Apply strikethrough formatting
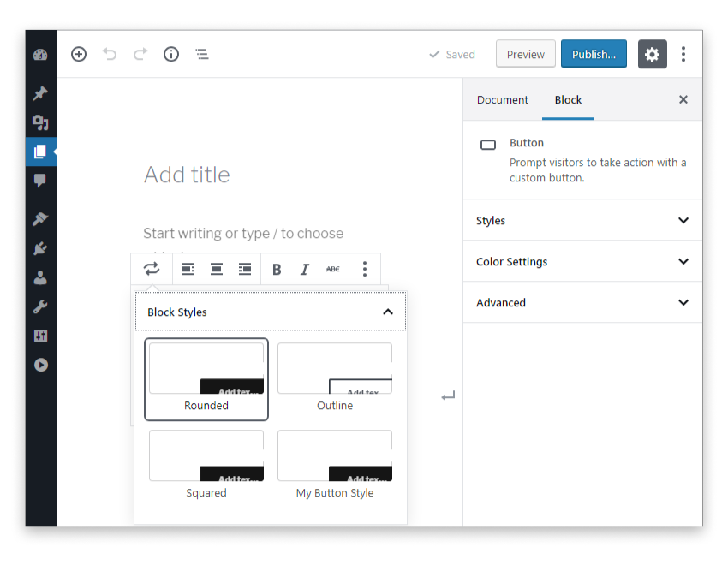The image size is (728, 565). click(x=332, y=269)
